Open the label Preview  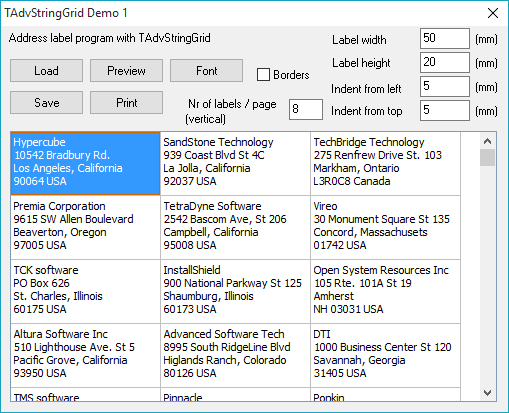(126, 71)
